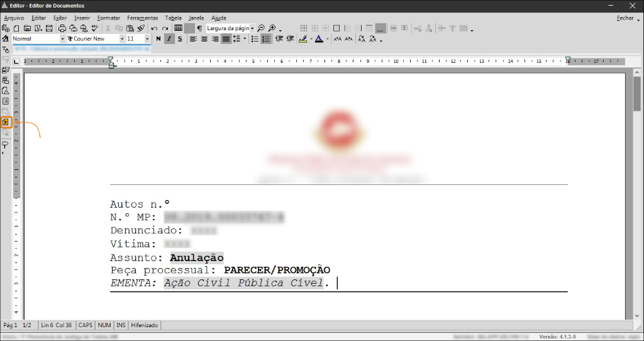Open the font size 11 dropdown
The width and height of the screenshot is (644, 341).
tap(147, 38)
